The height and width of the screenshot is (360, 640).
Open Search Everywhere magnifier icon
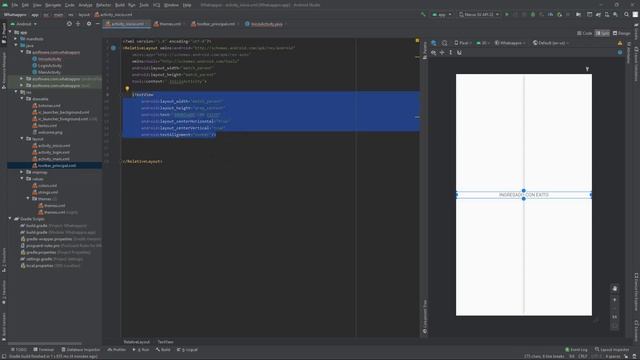627,14
